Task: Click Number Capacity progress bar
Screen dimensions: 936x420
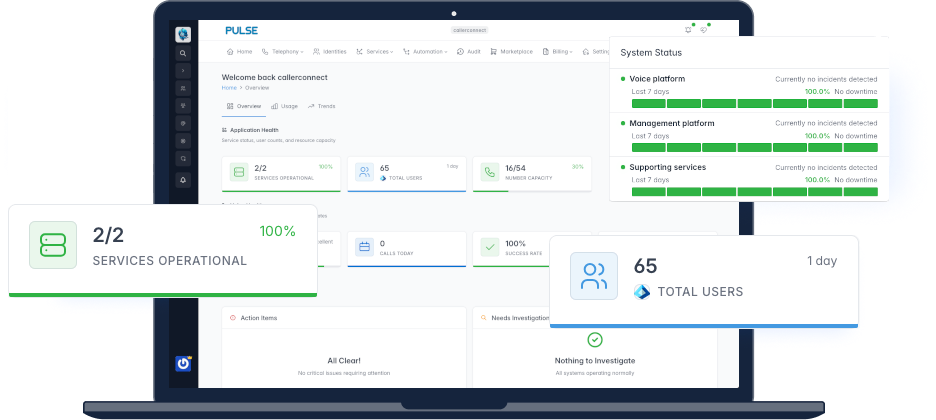Action: (x=532, y=192)
